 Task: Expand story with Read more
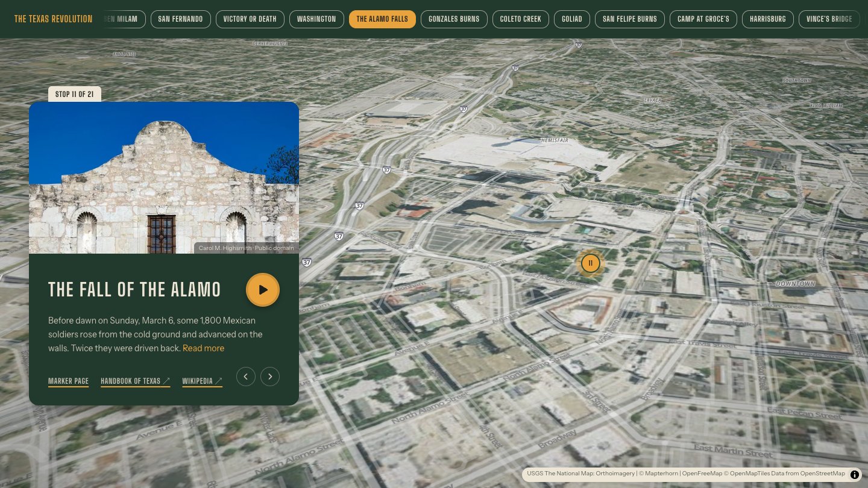(203, 348)
